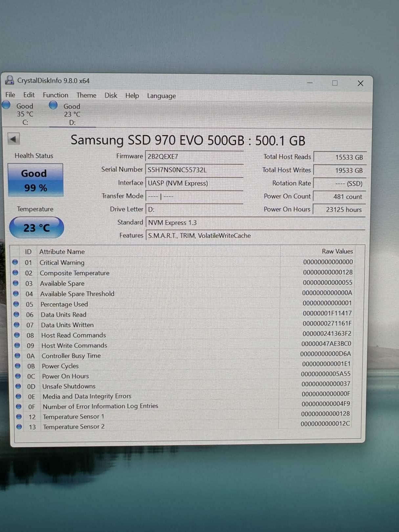Click the Rotation Rate value
The width and height of the screenshot is (399, 532).
(x=340, y=184)
